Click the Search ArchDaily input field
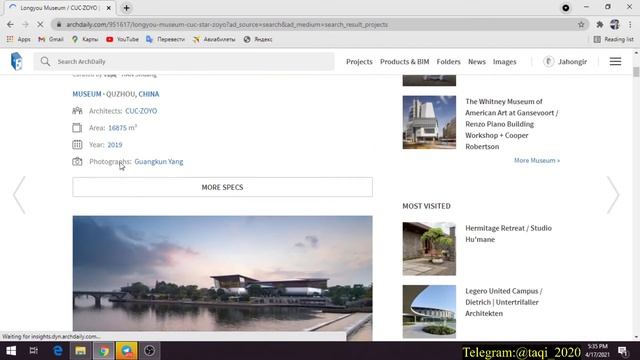The image size is (640, 360). click(184, 62)
